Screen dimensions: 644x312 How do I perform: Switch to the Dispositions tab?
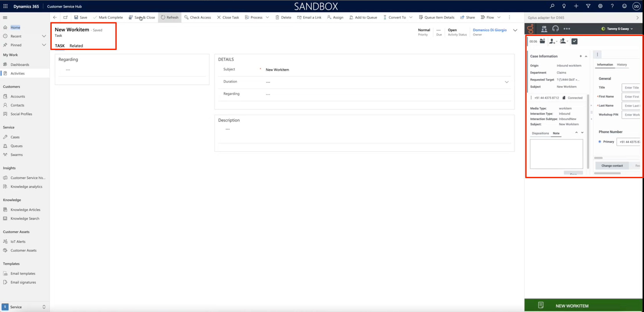[540, 133]
